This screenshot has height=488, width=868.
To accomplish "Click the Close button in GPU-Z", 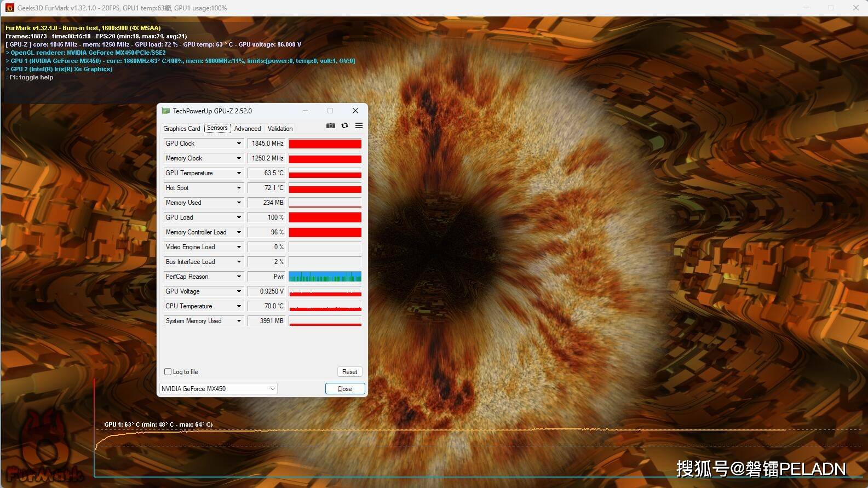I will [x=345, y=389].
